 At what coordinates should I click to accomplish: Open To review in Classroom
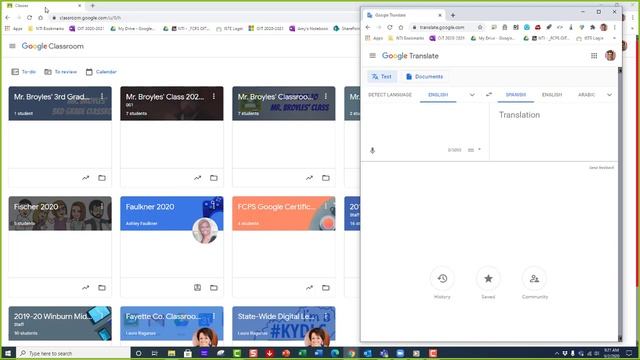60,72
